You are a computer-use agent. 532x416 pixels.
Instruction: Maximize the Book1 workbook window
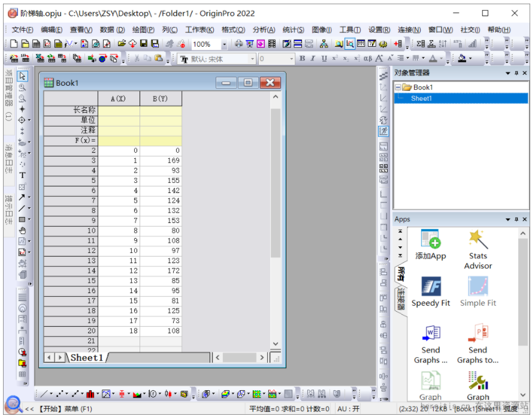(247, 83)
